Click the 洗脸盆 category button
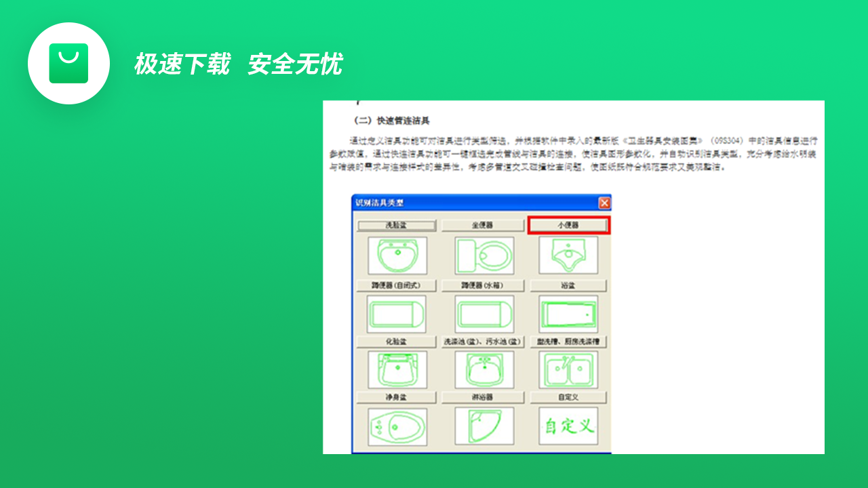This screenshot has width=868, height=488. (x=397, y=224)
